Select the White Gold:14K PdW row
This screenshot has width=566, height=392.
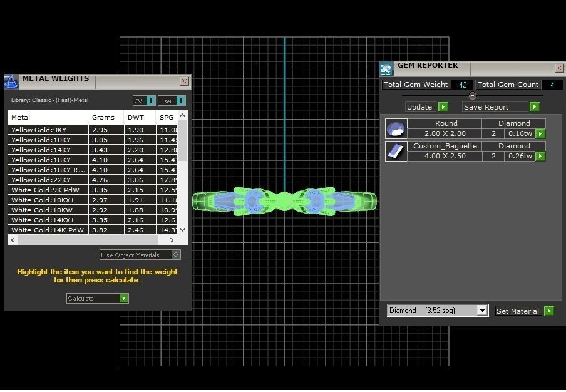click(93, 230)
